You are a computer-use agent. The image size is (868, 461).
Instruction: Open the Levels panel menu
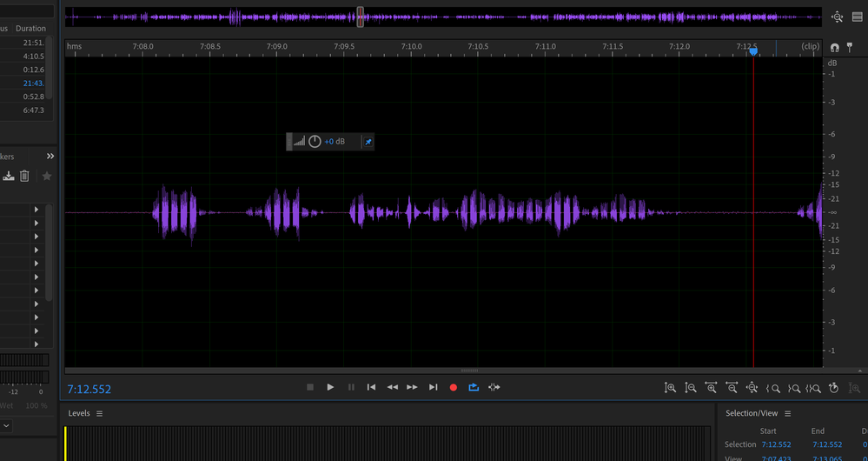100,413
